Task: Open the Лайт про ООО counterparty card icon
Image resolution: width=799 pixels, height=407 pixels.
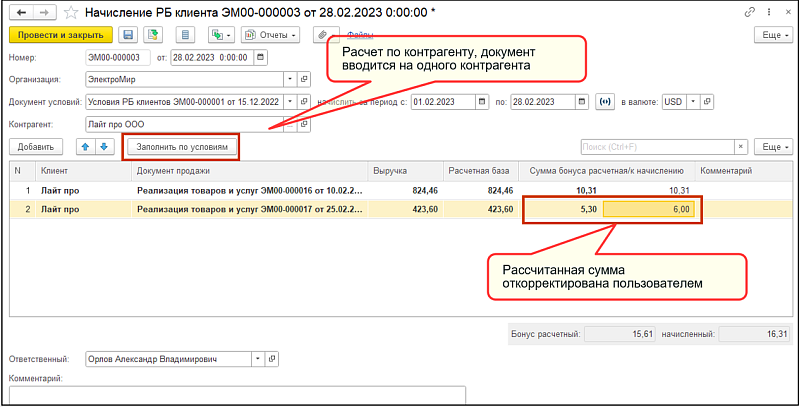Action: point(304,124)
